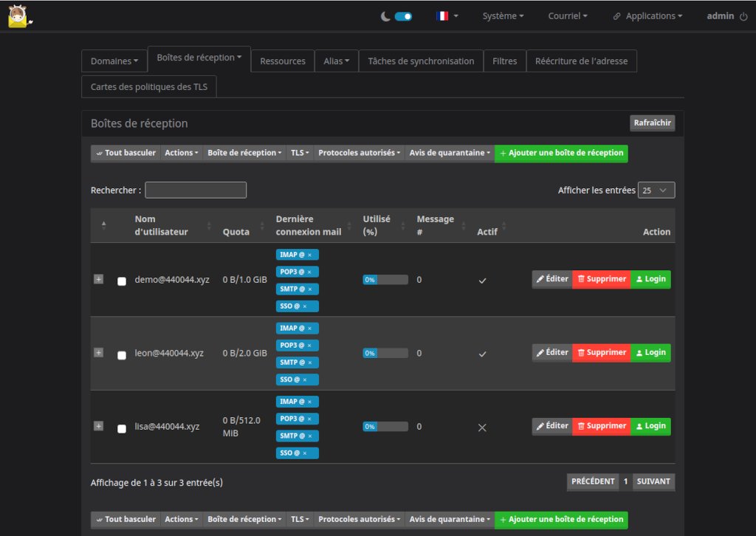Click POP3 badge in lisa row
The image size is (756, 536).
(x=297, y=419)
